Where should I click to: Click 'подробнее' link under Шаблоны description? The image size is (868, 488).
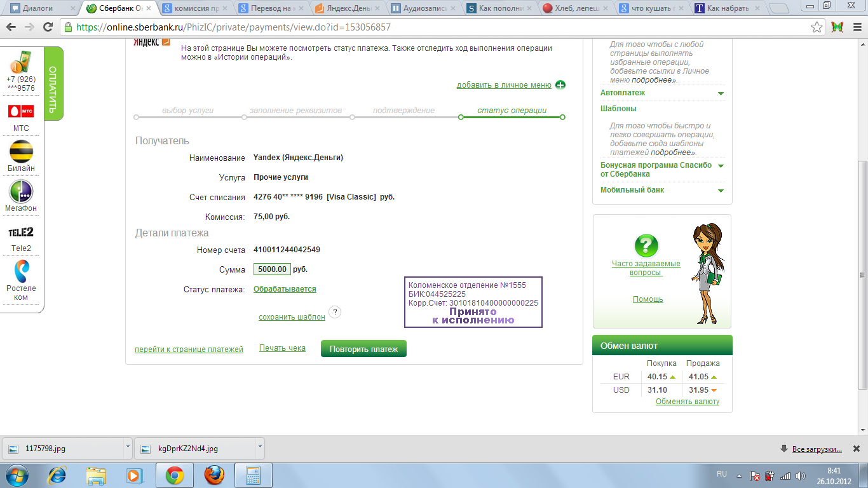[672, 152]
